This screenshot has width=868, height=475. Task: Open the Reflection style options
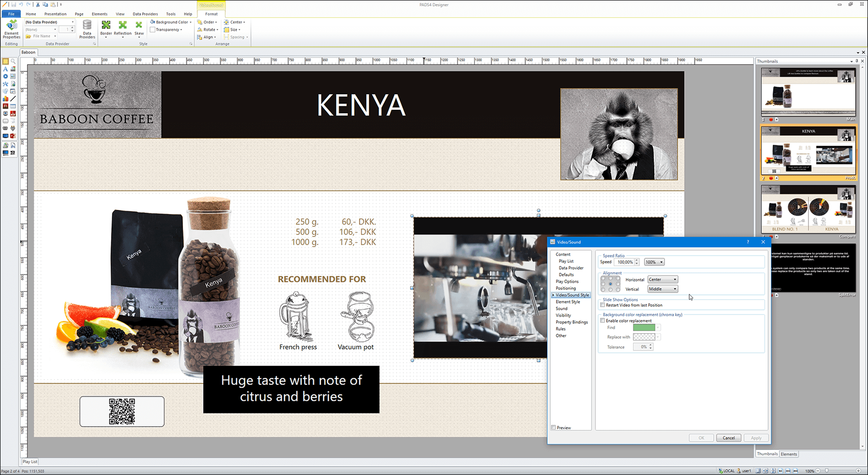(123, 29)
